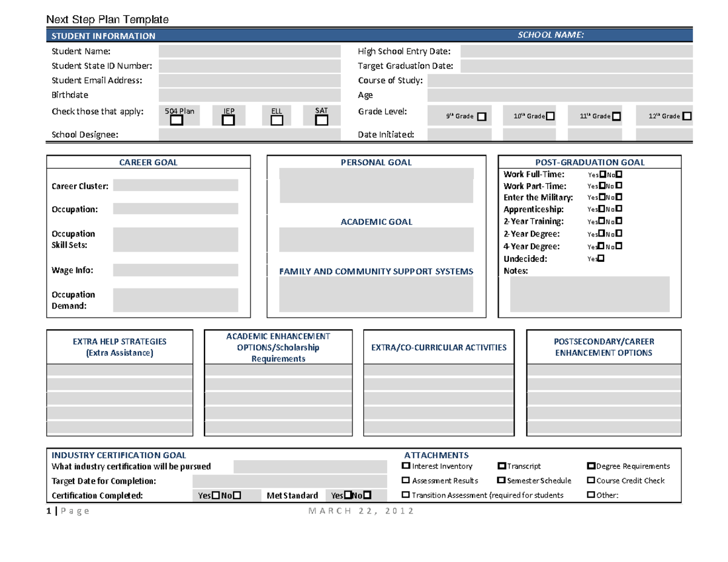Select Yes for Met Standard
Screen dimensions: 728x562
348,496
